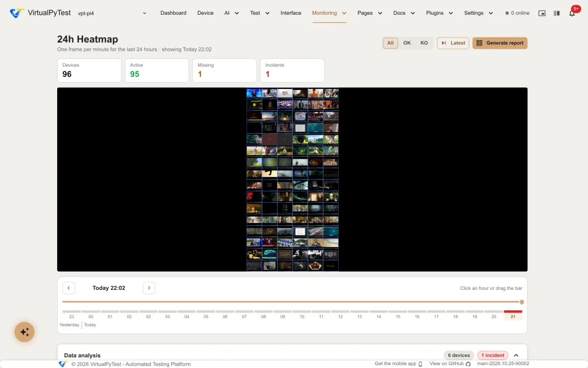This screenshot has height=368, width=588.
Task: Click the Incidents stat card
Action: click(x=292, y=70)
